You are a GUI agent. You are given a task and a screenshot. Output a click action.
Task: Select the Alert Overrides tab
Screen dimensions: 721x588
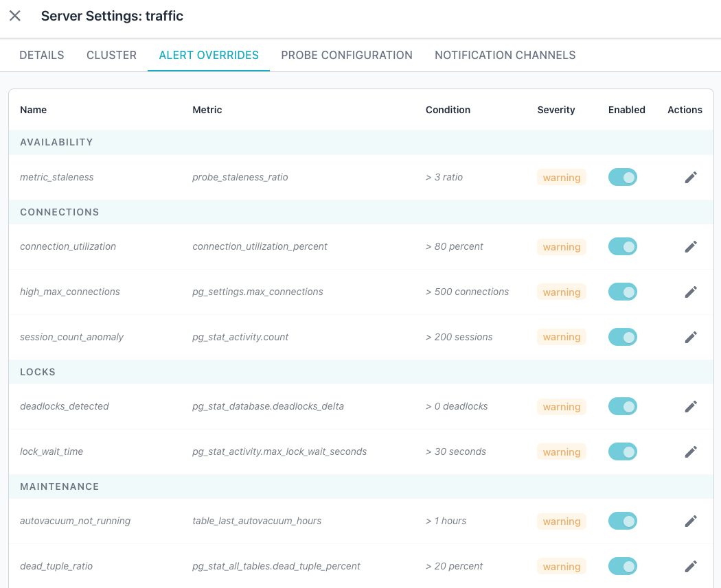(209, 55)
